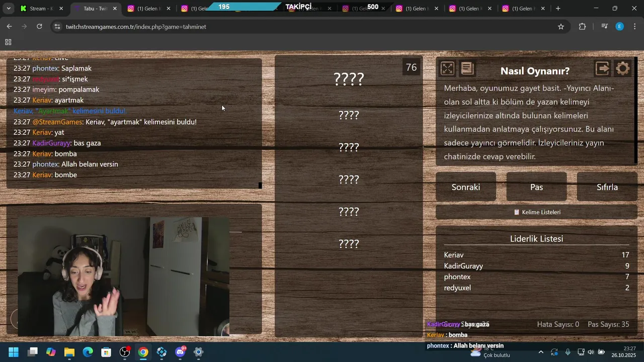Click StreamGames 'ayartmak kelimesini buldu' message
Screen dimensions: 644x362
[105, 122]
